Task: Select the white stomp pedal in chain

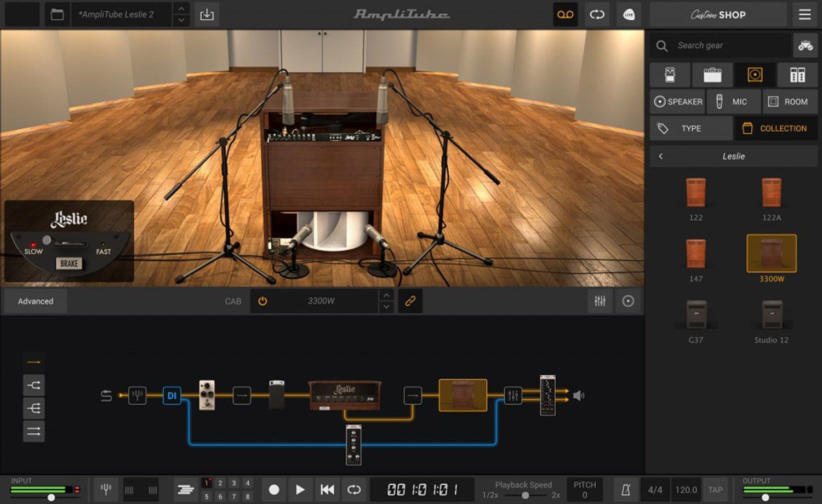Action: point(207,394)
